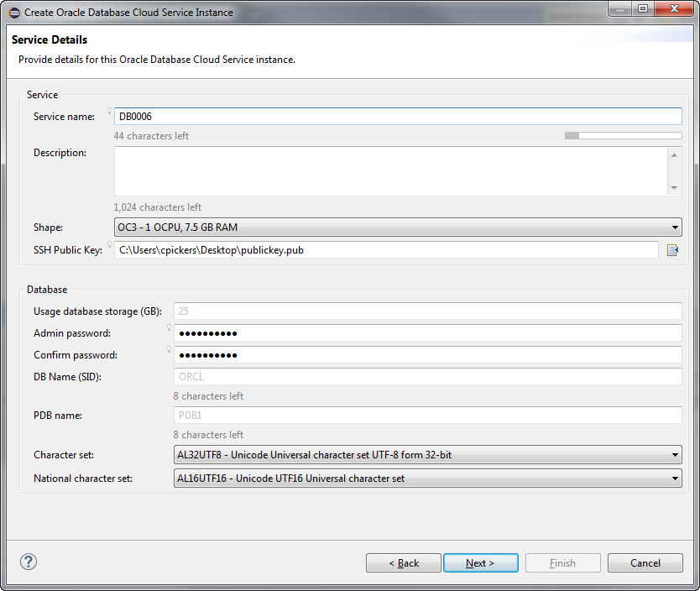Open the Character set dropdown
Screen dimensions: 700x591
tap(428, 455)
